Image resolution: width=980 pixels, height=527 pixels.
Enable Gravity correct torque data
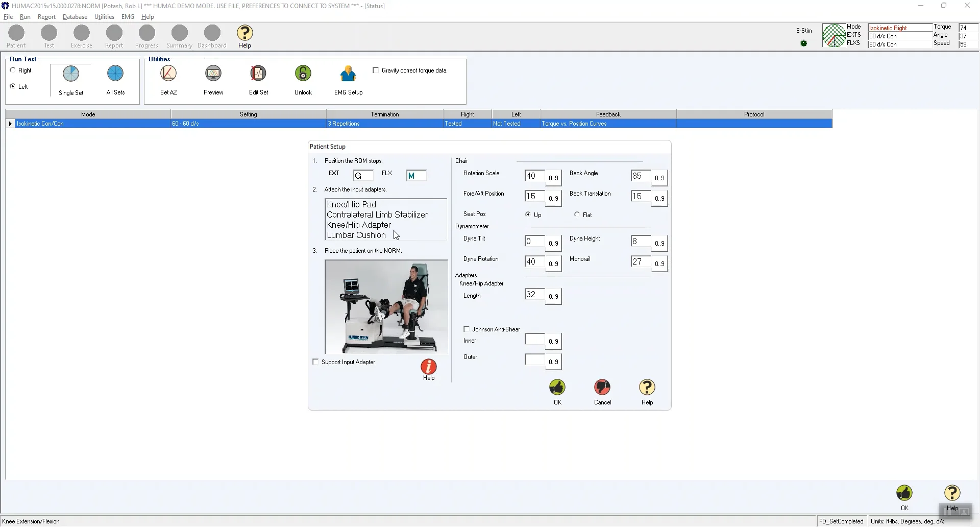[376, 70]
